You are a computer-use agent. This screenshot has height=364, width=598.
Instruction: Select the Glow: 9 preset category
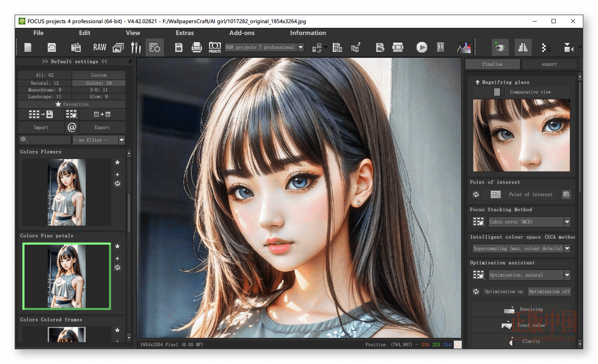(99, 97)
